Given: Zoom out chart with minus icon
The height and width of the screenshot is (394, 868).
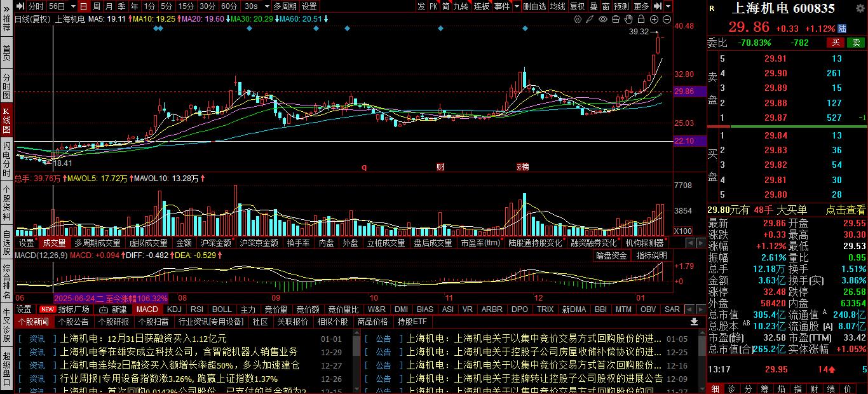Looking at the screenshot, I should point(666,19).
